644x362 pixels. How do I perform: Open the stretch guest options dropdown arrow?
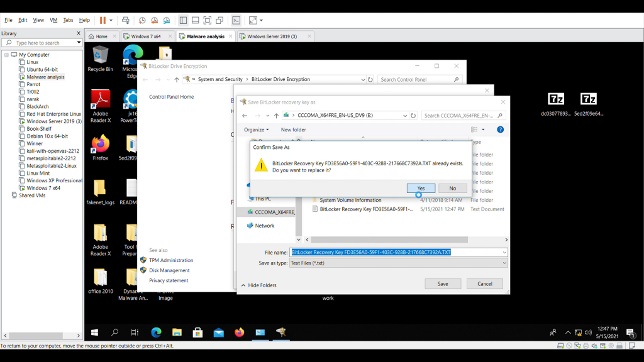point(261,20)
